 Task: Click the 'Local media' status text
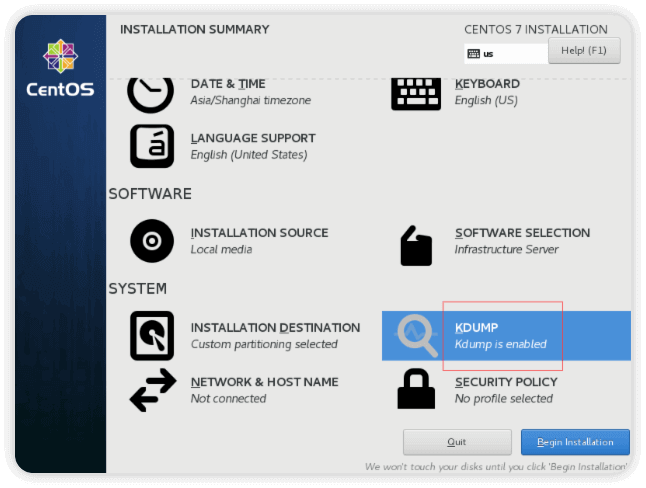[x=221, y=249]
